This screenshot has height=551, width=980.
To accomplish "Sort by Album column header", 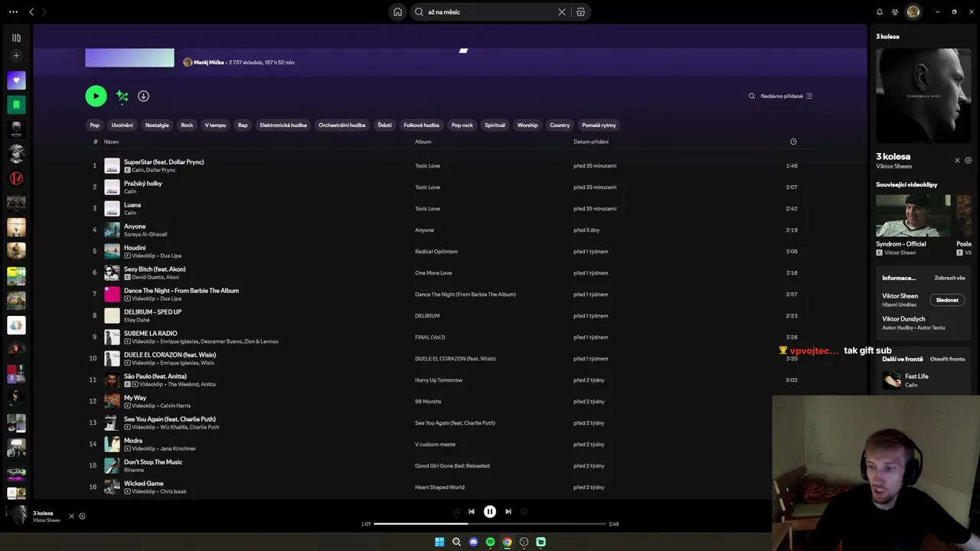I will pyautogui.click(x=423, y=142).
